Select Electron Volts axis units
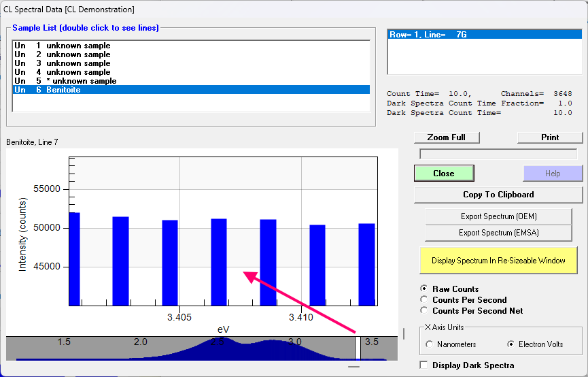The width and height of the screenshot is (588, 377). click(x=511, y=344)
